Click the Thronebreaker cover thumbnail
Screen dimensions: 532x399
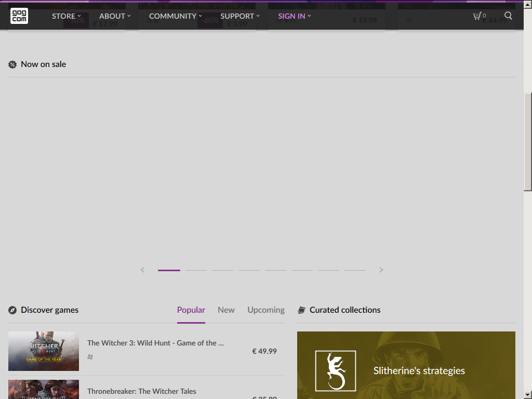(44, 390)
